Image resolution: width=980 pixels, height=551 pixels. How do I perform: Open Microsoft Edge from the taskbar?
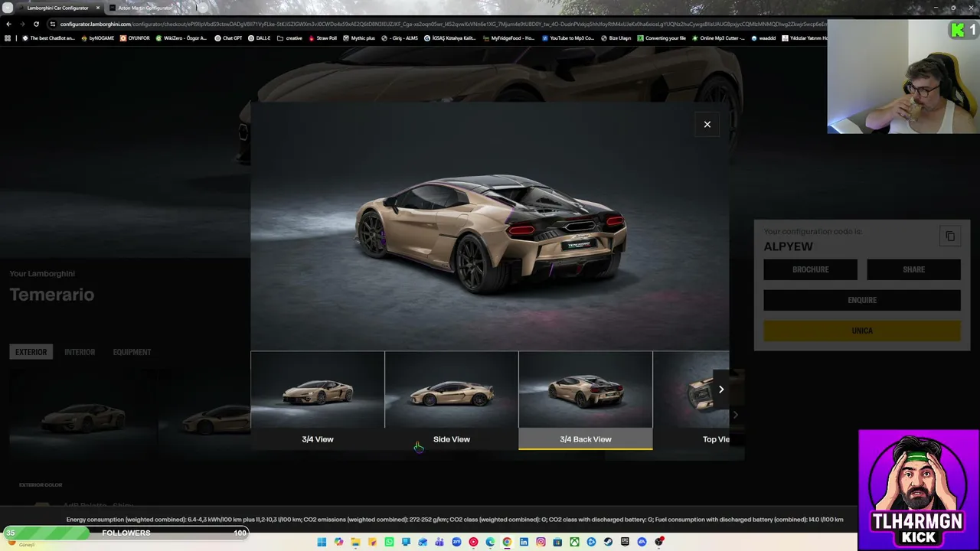pos(490,542)
